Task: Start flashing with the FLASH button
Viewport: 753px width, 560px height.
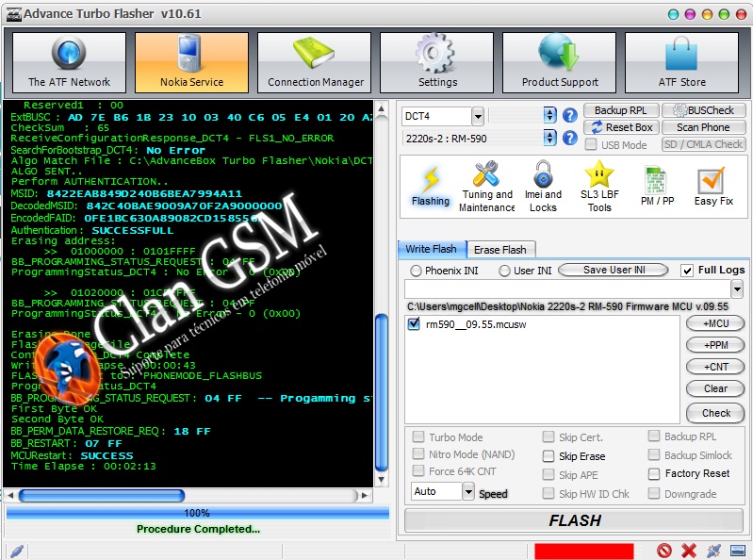Action: click(574, 520)
